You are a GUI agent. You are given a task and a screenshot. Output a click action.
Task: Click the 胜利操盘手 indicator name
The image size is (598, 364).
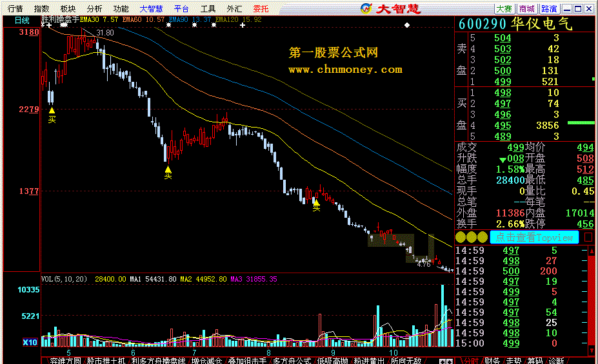pyautogui.click(x=60, y=19)
